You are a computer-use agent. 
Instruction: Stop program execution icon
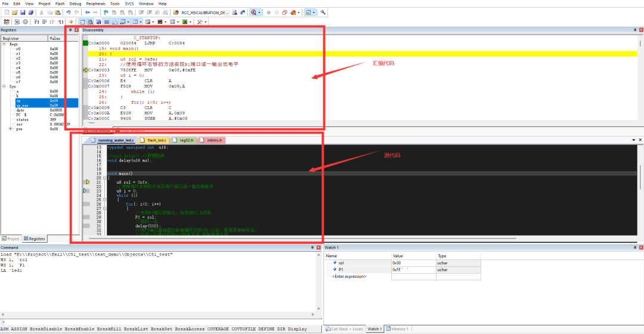click(25, 22)
